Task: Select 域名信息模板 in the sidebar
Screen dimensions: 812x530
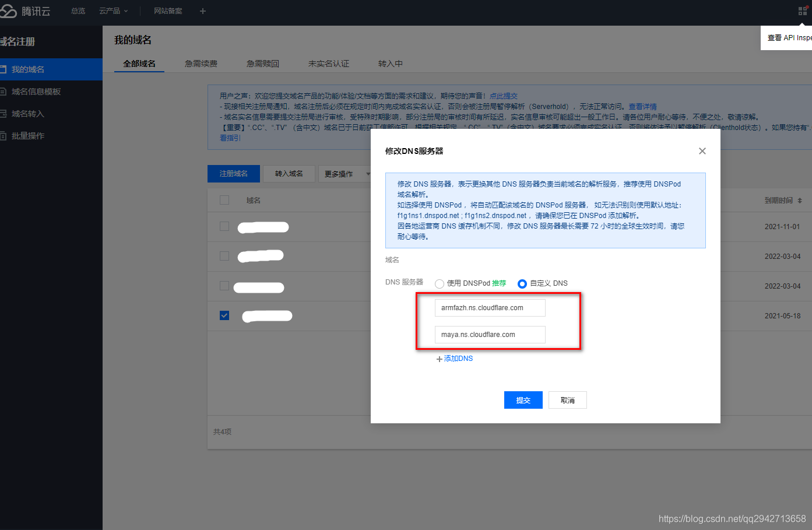Action: tap(36, 92)
